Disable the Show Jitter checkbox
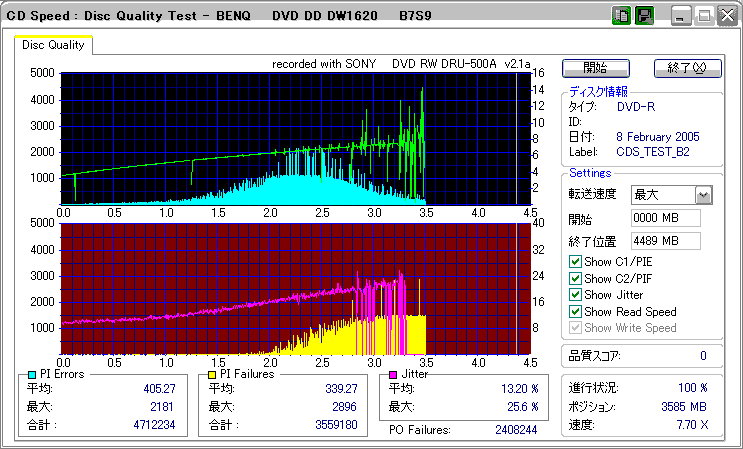Image resolution: width=743 pixels, height=449 pixels. [575, 295]
